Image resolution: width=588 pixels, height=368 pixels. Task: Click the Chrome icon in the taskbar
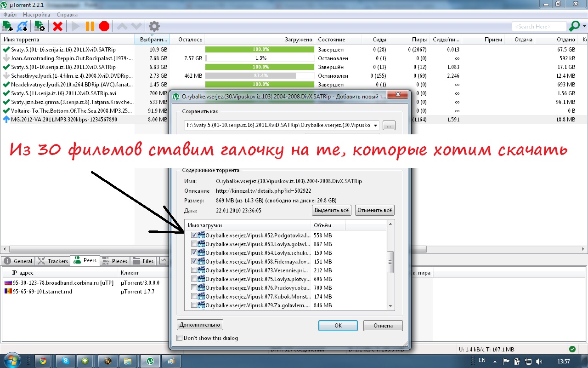[x=43, y=361]
